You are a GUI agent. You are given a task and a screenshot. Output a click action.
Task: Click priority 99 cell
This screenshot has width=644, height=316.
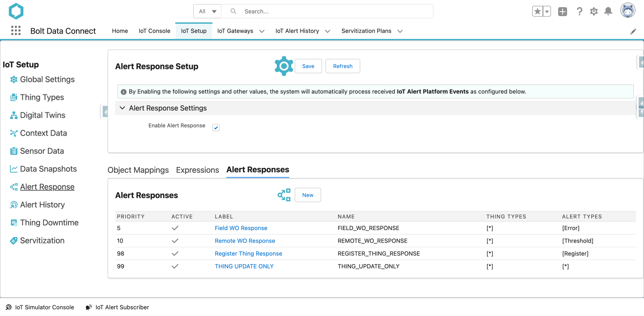(x=120, y=266)
